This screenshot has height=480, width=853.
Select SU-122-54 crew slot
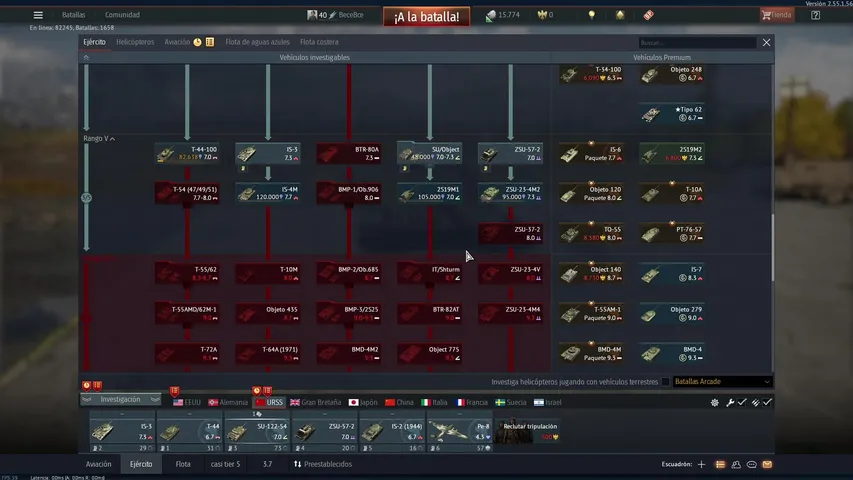[257, 432]
